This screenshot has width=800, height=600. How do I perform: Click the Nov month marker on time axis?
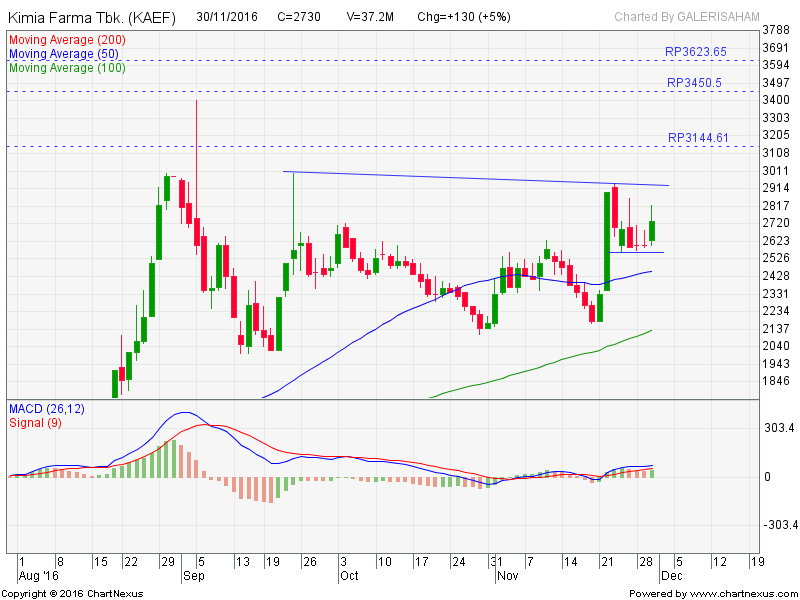[507, 577]
